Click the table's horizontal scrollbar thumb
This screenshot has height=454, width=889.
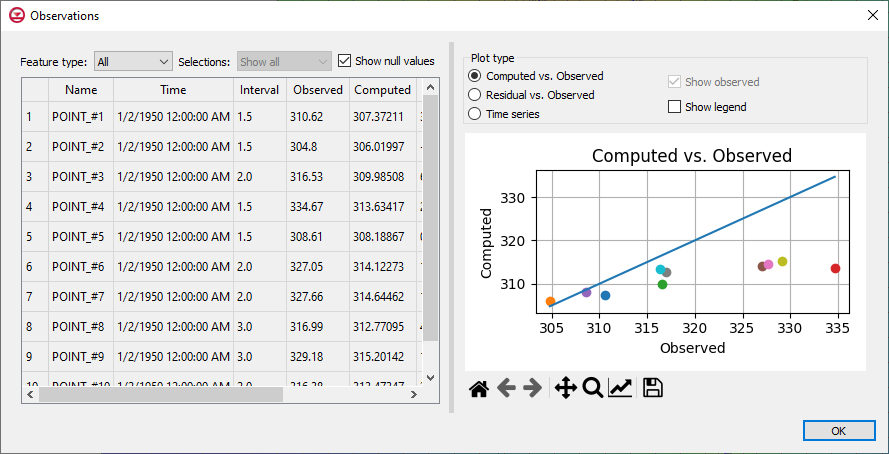tap(160, 394)
